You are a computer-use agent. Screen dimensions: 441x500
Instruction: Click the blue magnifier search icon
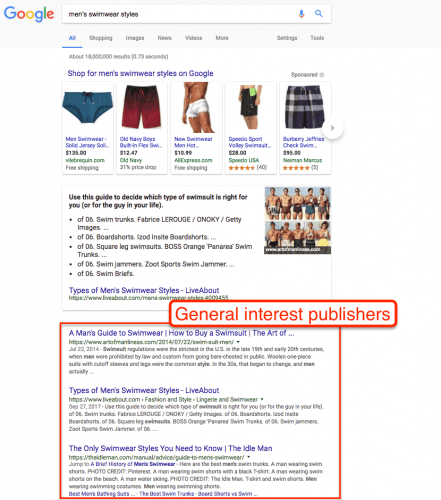(319, 14)
